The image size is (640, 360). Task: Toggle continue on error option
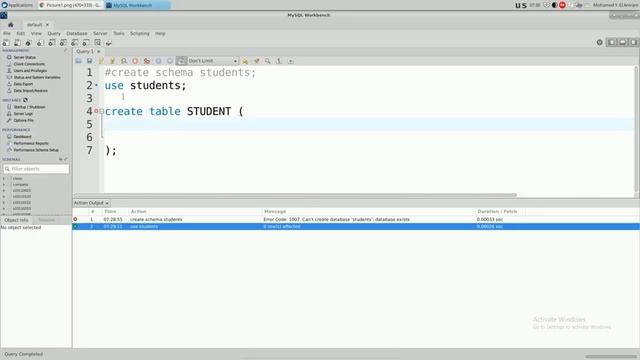pyautogui.click(x=147, y=61)
